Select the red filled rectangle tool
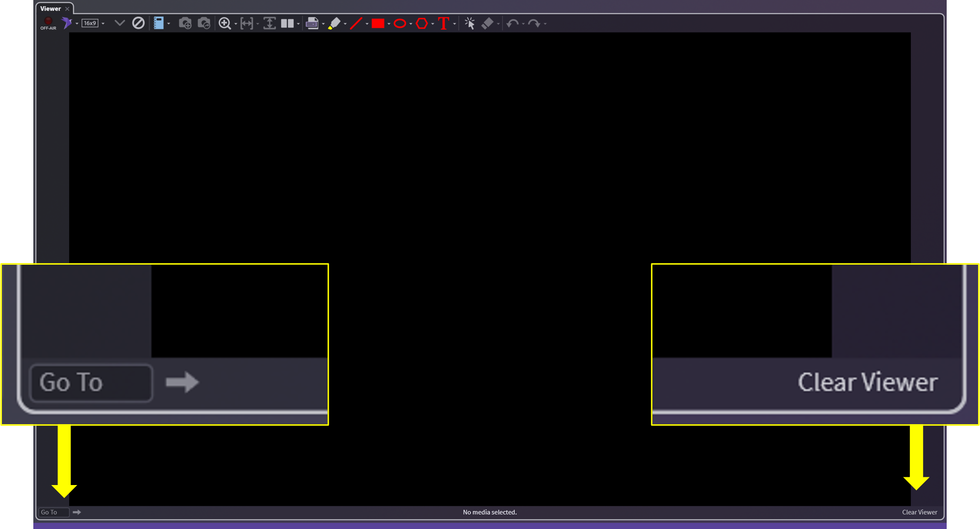The height and width of the screenshot is (529, 980). pyautogui.click(x=378, y=23)
